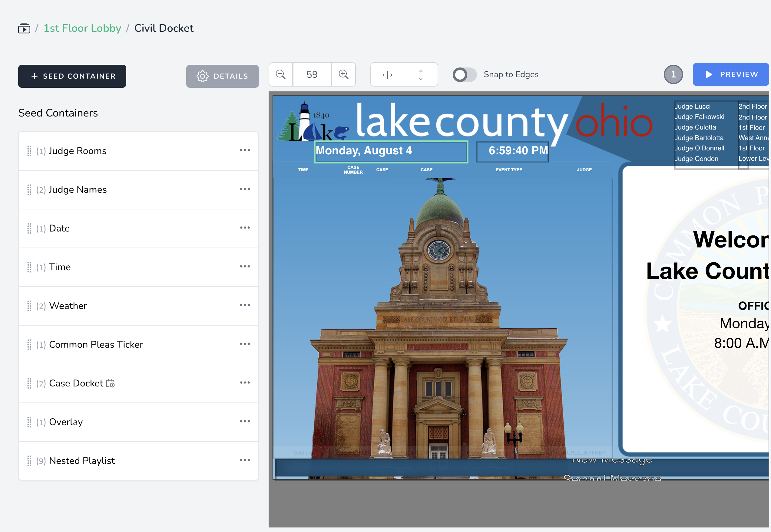Image resolution: width=771 pixels, height=532 pixels.
Task: Open the options menu for Date container
Action: click(x=245, y=228)
